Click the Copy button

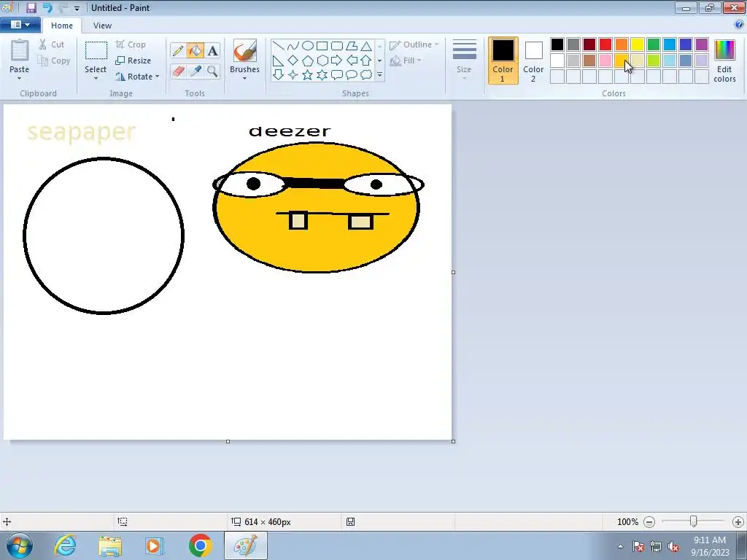54,61
